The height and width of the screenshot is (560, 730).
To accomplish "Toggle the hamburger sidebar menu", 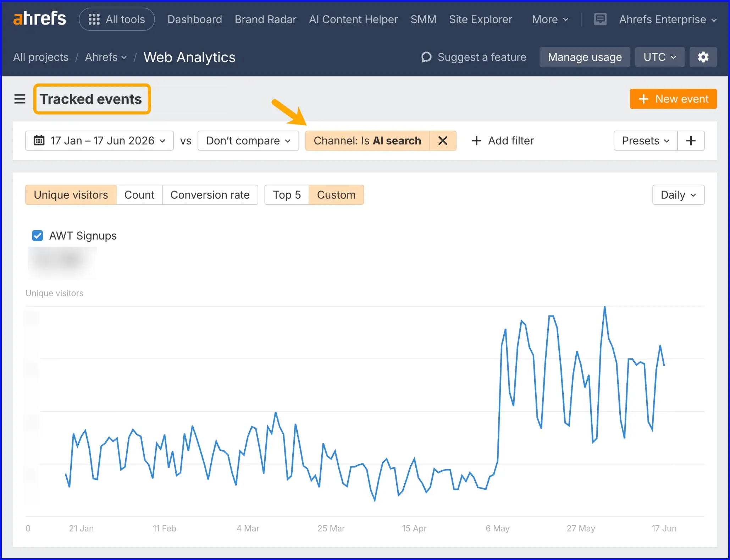I will [20, 99].
